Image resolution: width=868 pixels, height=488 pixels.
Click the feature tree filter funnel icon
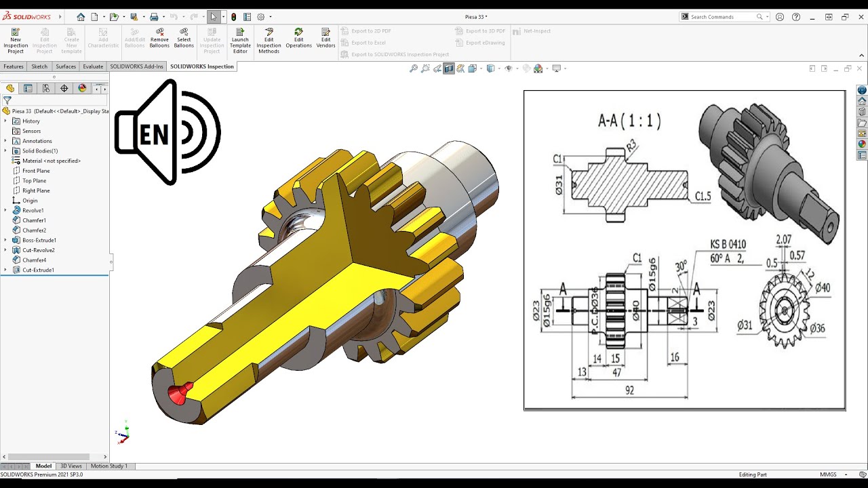pyautogui.click(x=7, y=100)
